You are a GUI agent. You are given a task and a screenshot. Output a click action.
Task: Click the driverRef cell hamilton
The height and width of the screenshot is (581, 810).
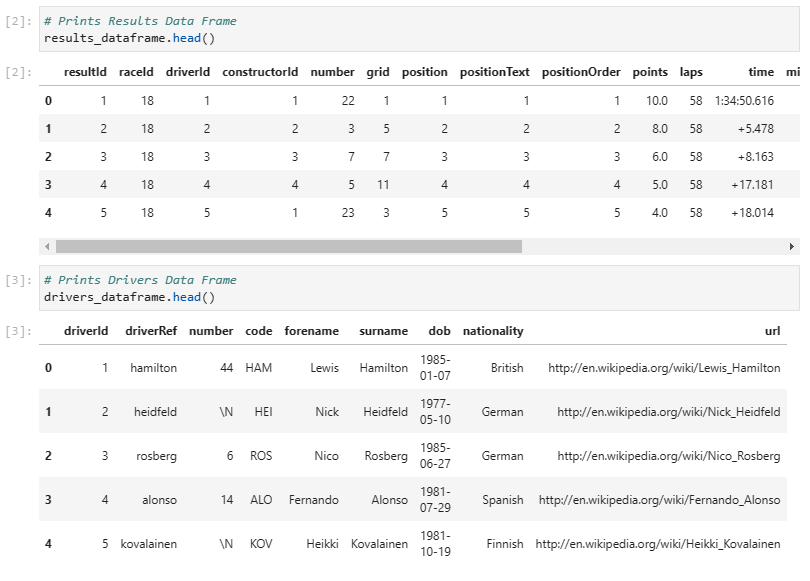[x=153, y=368]
